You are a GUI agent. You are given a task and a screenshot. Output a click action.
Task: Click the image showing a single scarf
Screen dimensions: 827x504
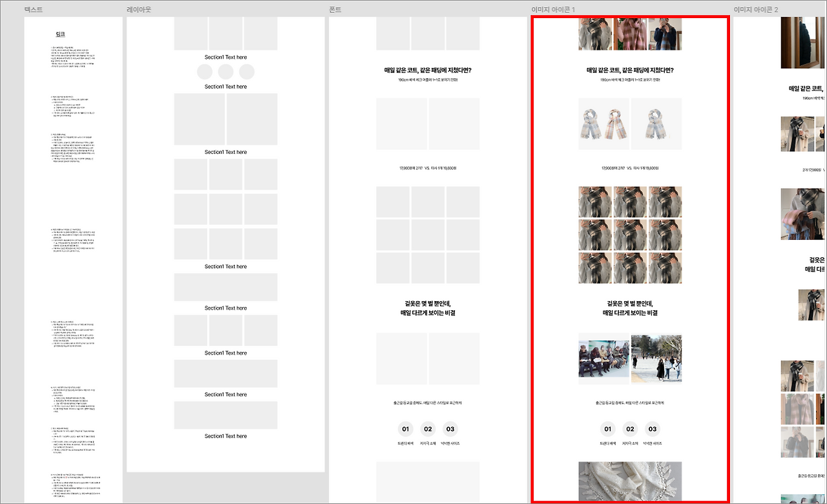[656, 124]
